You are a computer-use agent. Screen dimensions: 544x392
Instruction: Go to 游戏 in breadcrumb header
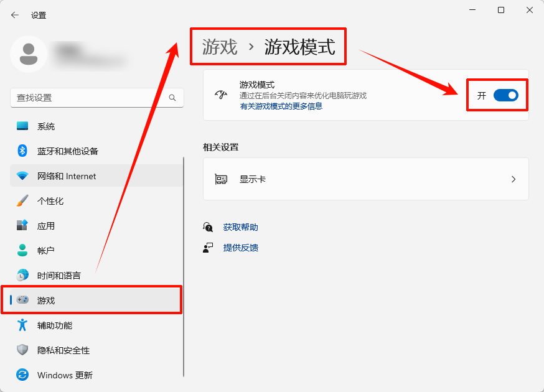[220, 47]
